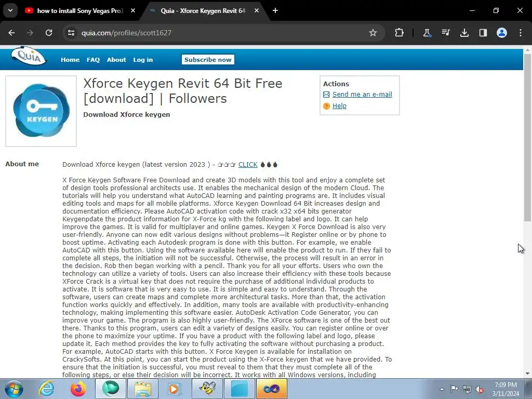Open the orange infinity taskbar app
This screenshot has width=532, height=399.
(272, 389)
